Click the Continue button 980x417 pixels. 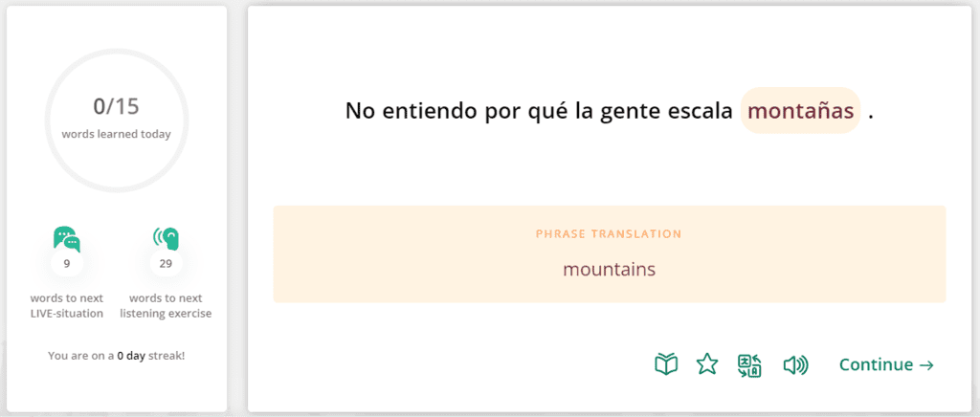point(886,364)
